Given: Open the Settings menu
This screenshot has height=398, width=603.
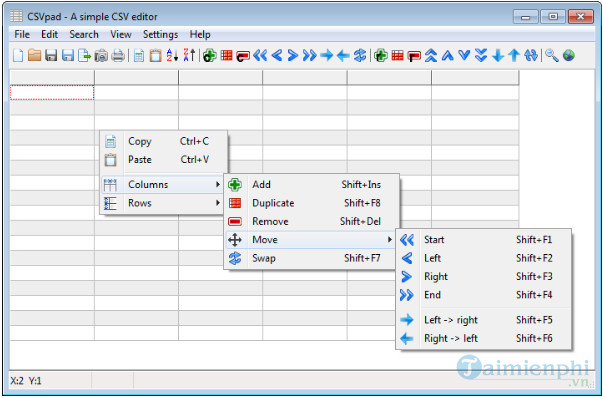Looking at the screenshot, I should point(160,35).
